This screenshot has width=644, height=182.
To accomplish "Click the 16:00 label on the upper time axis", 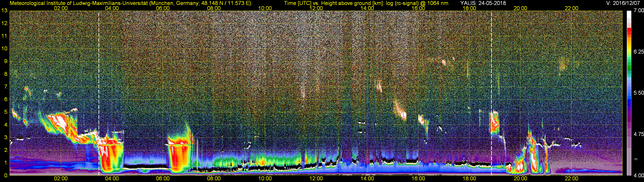I will point(418,8).
